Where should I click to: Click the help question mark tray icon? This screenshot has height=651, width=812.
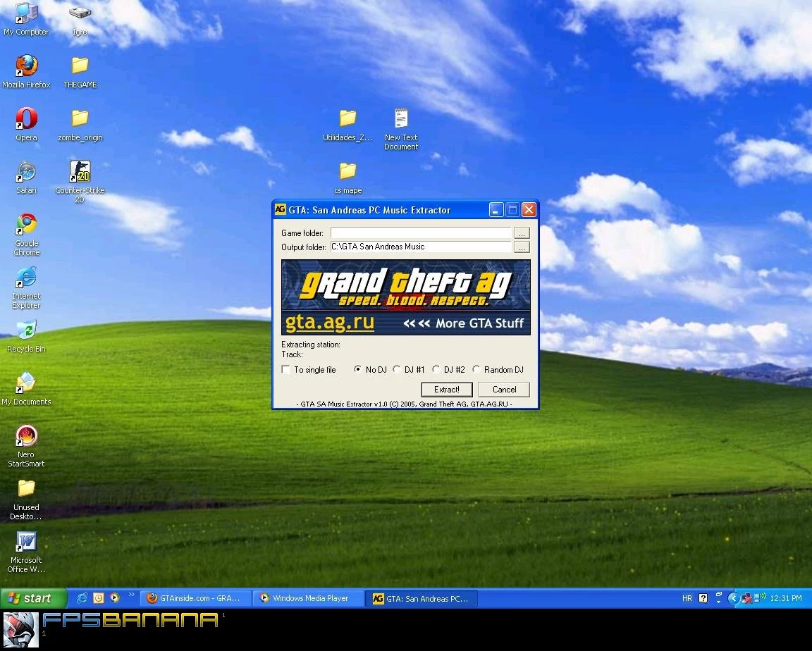click(703, 598)
